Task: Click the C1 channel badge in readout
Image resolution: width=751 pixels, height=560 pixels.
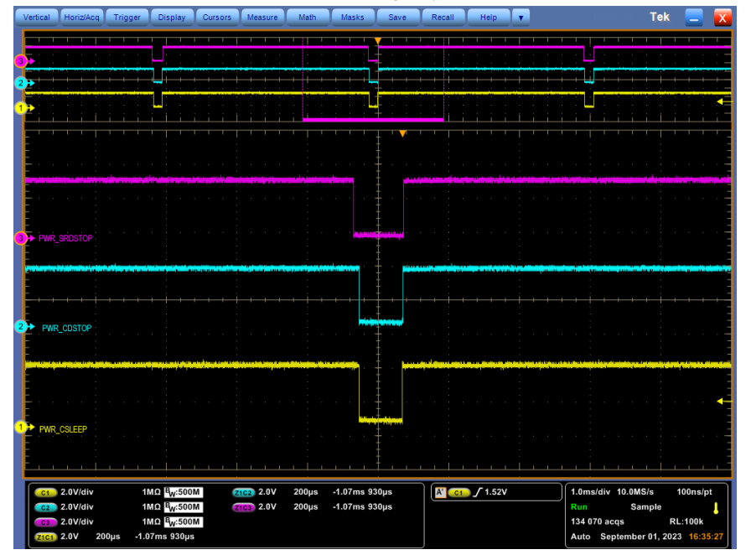Action: (46, 493)
